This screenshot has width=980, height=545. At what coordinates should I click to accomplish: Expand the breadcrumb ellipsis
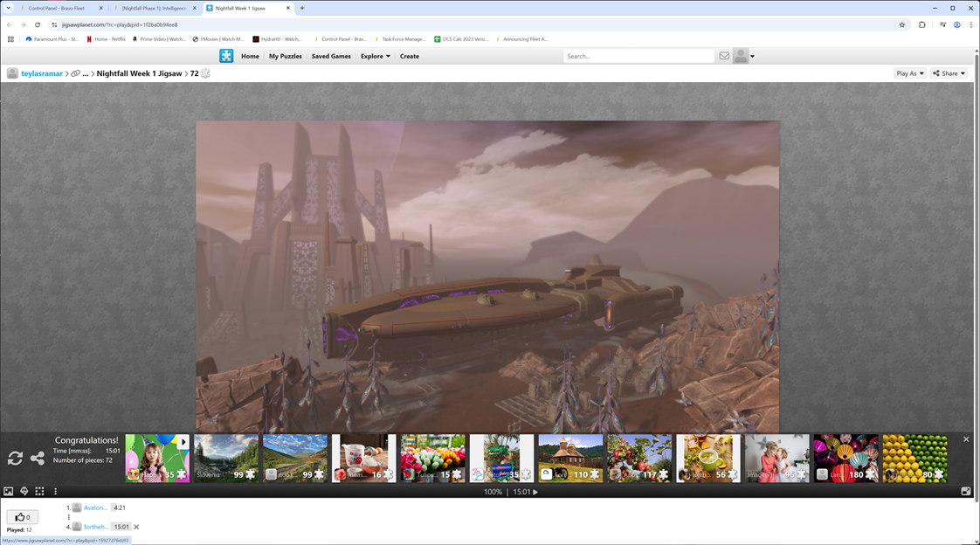pos(86,73)
